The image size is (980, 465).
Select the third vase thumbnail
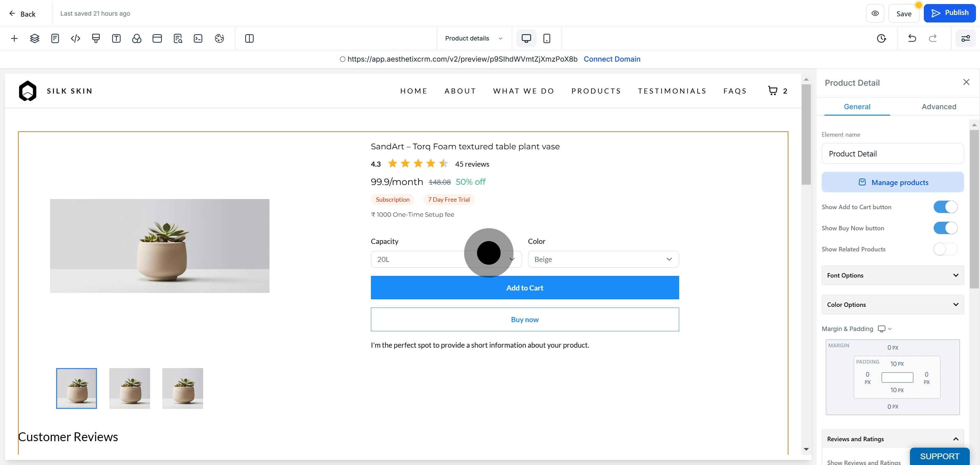pos(183,388)
